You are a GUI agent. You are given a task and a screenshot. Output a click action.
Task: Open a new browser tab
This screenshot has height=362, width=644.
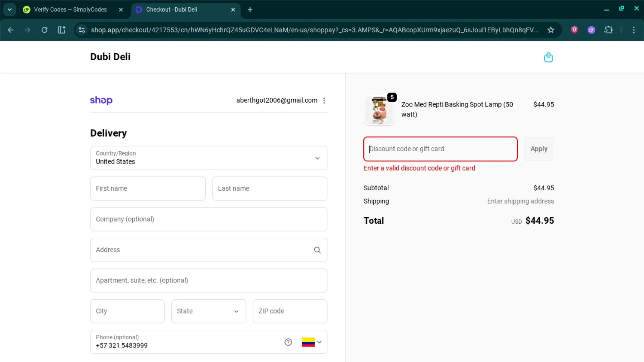[250, 9]
